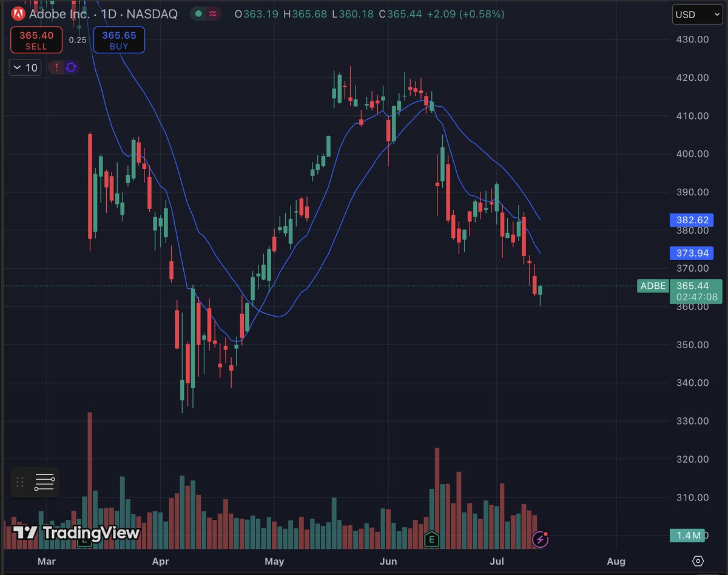Click the Adobe logo icon beside the symbol name

tap(19, 14)
